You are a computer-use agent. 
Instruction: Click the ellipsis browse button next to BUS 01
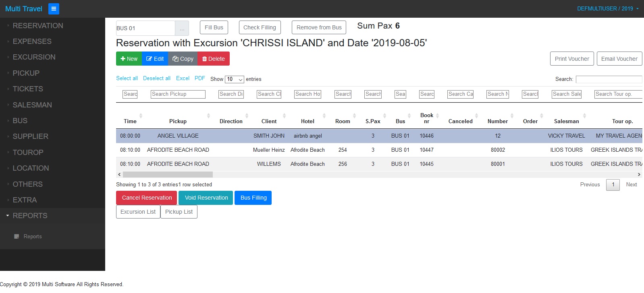point(182,29)
